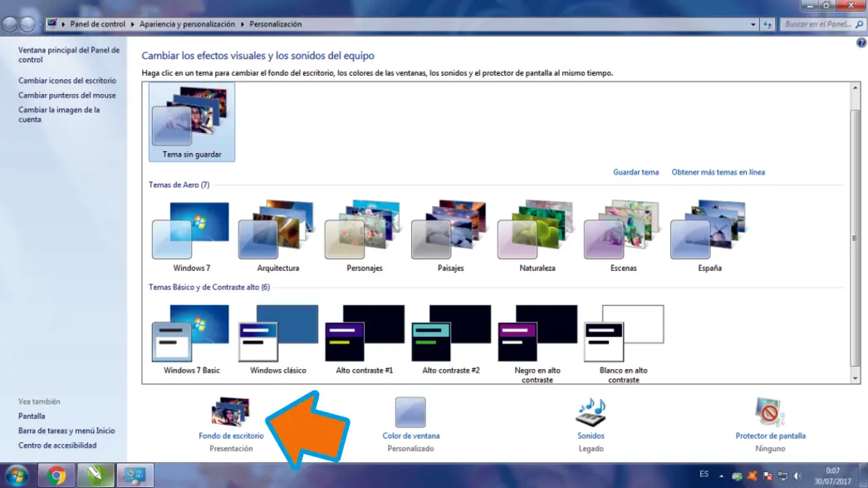The height and width of the screenshot is (488, 868).
Task: Apply the Negro en alto contraste theme
Action: pyautogui.click(x=537, y=344)
